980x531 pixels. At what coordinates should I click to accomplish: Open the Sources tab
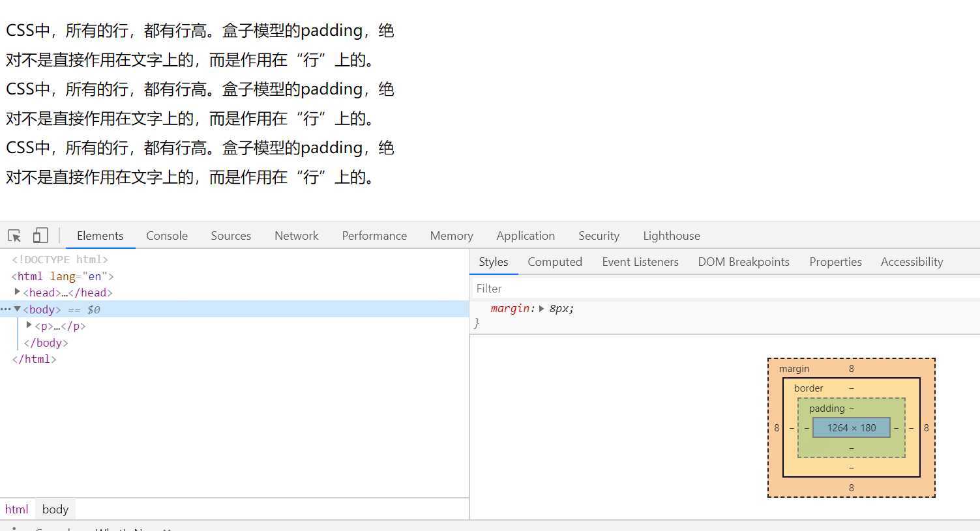pos(231,236)
